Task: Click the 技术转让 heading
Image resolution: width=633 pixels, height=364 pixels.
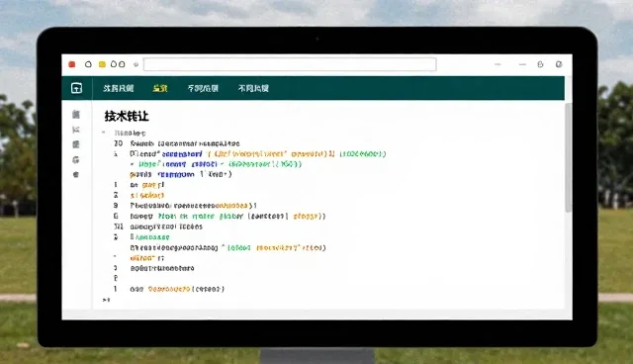Action: pyautogui.click(x=127, y=116)
